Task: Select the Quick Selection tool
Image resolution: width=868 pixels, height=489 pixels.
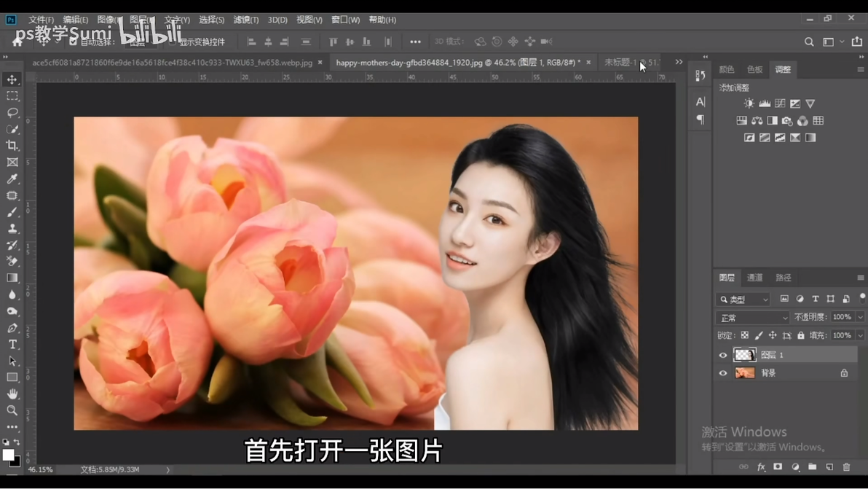Action: [12, 130]
